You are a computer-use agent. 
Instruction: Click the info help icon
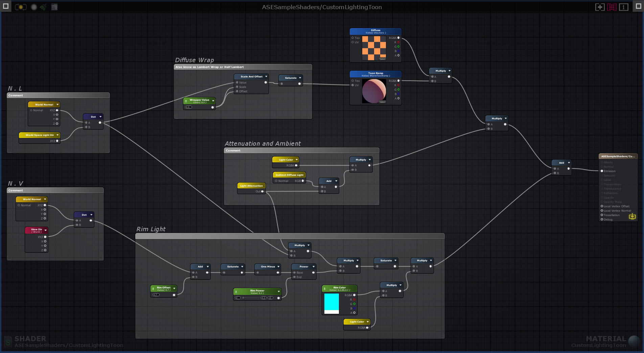(623, 7)
